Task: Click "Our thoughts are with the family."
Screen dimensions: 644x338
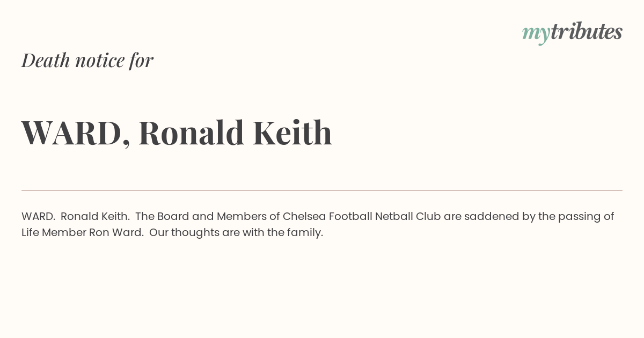Action: click(x=236, y=233)
